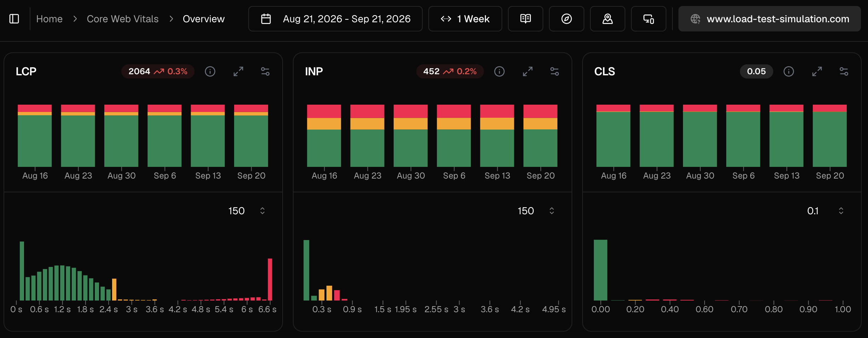This screenshot has width=868, height=338.
Task: Expand the INP chart fullscreen
Action: pyautogui.click(x=528, y=71)
